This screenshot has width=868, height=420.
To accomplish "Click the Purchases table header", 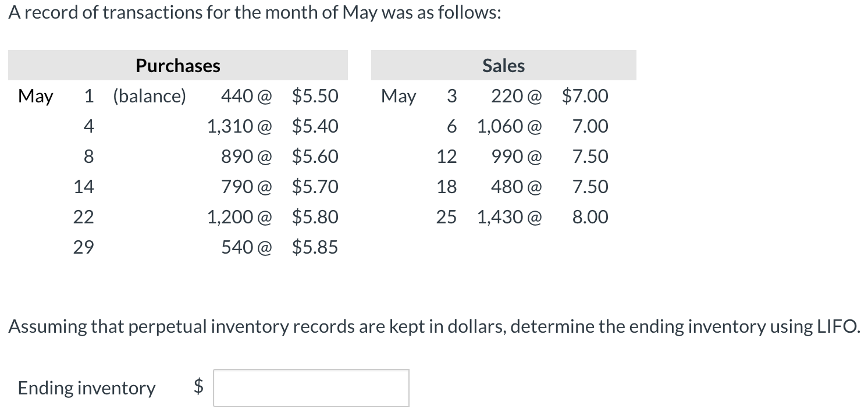I will (178, 66).
